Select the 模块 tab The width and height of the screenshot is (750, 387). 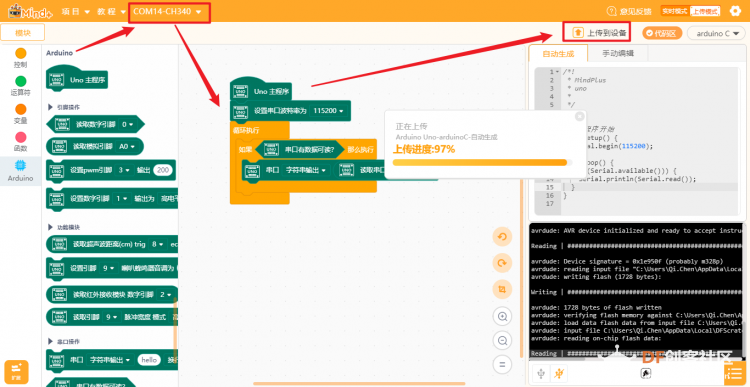pos(22,33)
